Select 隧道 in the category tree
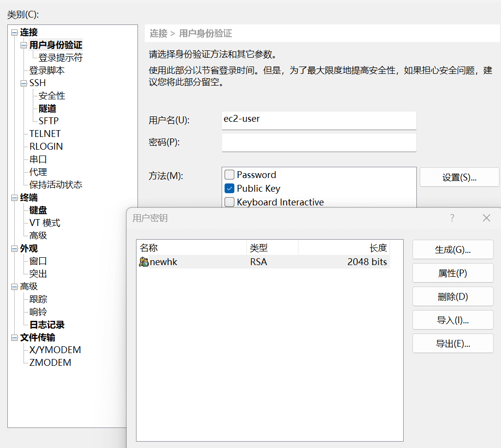 click(x=47, y=108)
